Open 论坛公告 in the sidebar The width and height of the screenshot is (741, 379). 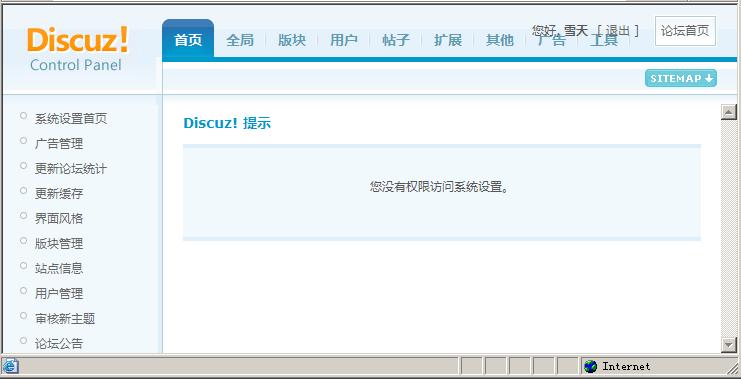(x=59, y=344)
